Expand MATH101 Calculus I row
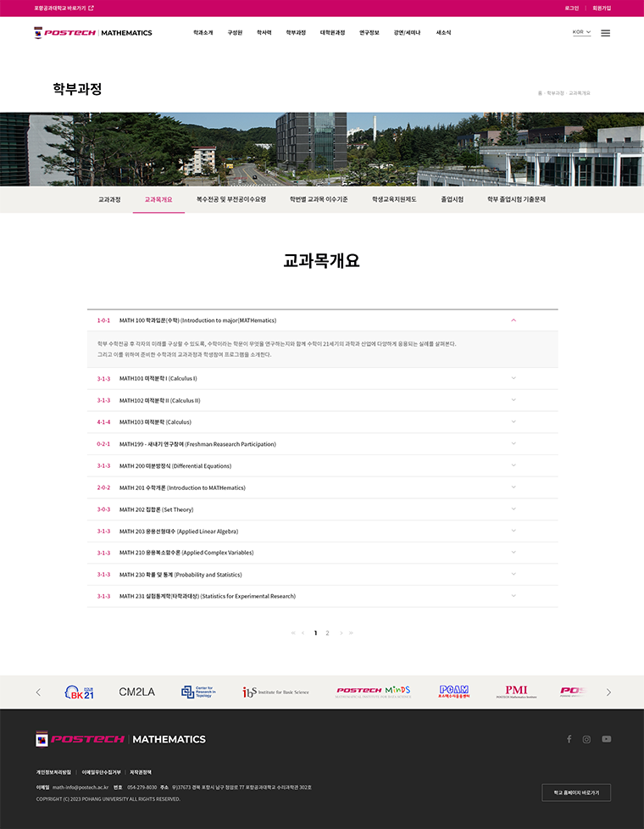This screenshot has height=829, width=644. [x=323, y=379]
